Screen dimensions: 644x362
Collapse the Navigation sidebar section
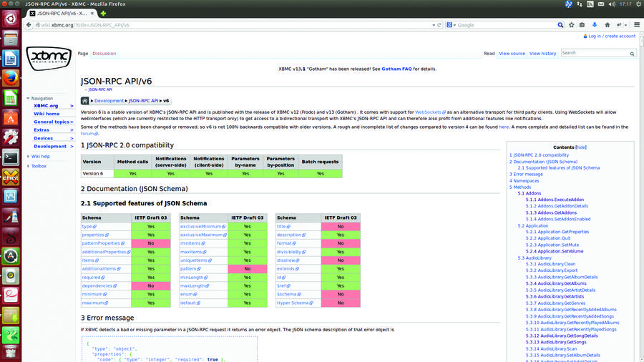tap(42, 98)
